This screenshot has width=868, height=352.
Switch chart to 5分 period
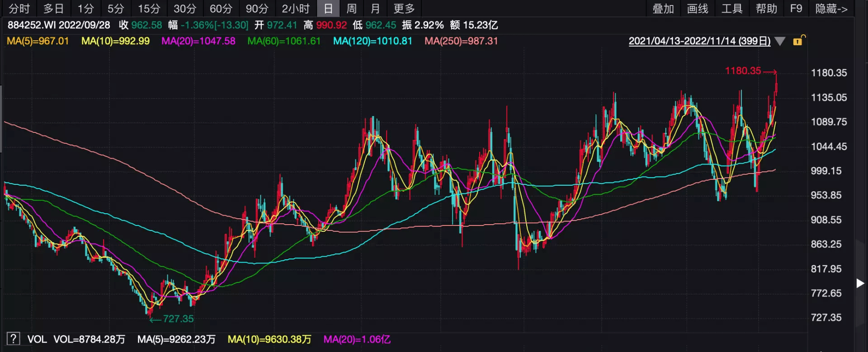tap(116, 9)
